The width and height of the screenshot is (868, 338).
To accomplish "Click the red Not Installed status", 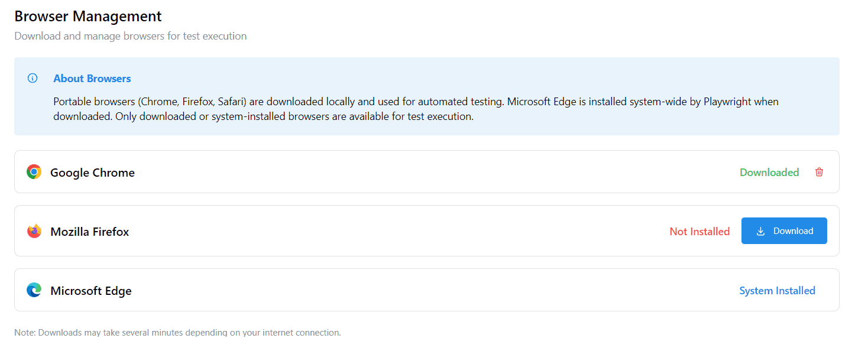I will tap(699, 232).
